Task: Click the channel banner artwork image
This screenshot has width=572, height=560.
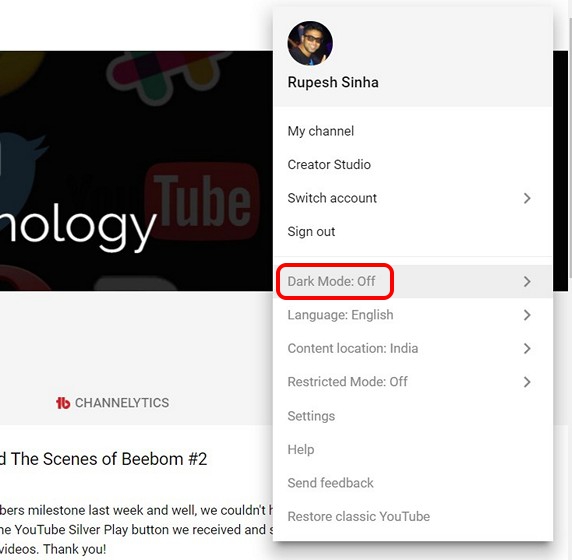Action: point(136,171)
